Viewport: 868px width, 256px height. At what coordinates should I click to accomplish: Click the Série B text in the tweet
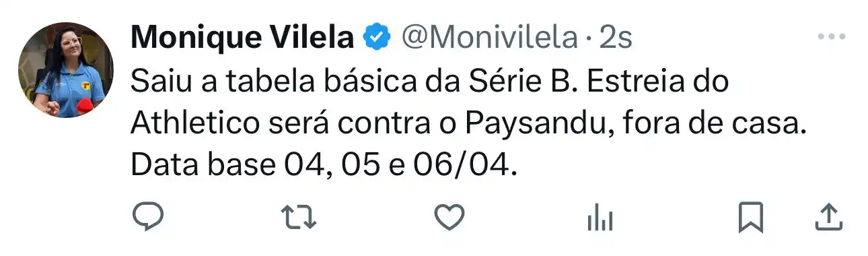point(509,82)
